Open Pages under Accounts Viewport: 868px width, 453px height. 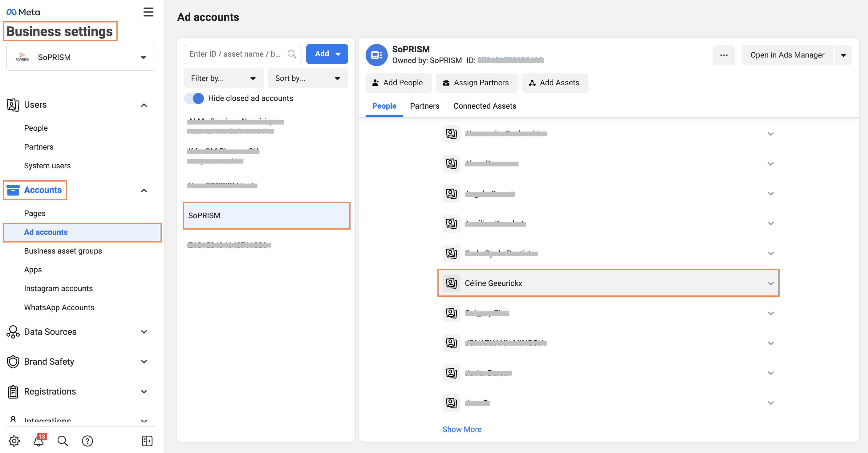point(35,213)
